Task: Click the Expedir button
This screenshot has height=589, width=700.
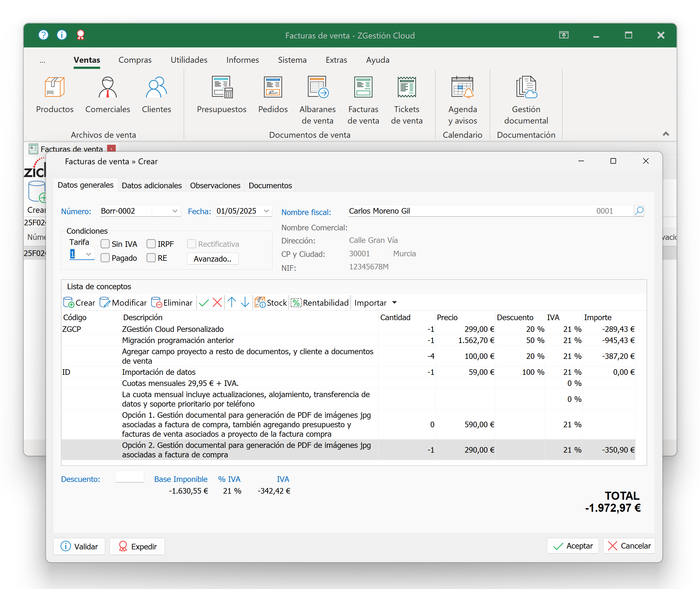Action: 137,546
